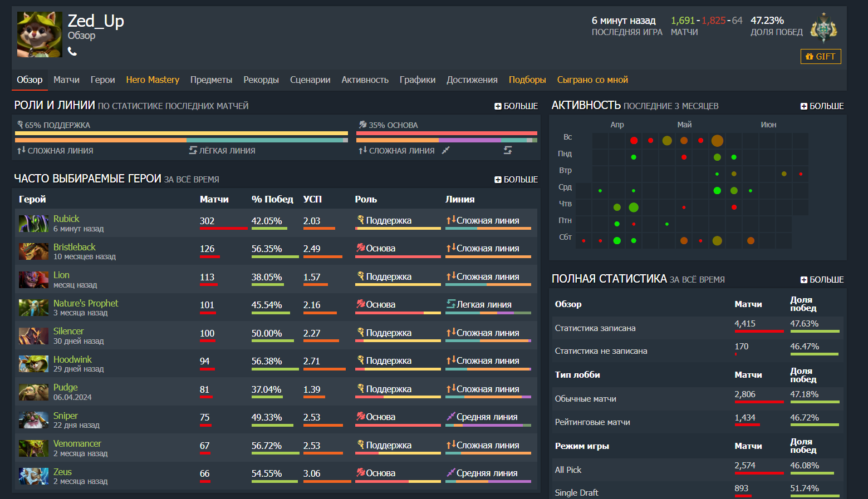Click the mid lane icon in Sniper row
This screenshot has height=499, width=868.
point(451,416)
